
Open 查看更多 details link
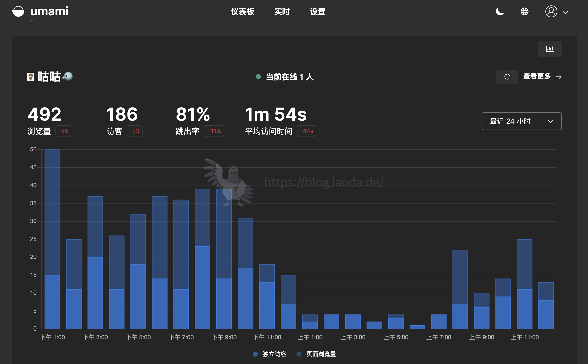pyautogui.click(x=537, y=76)
